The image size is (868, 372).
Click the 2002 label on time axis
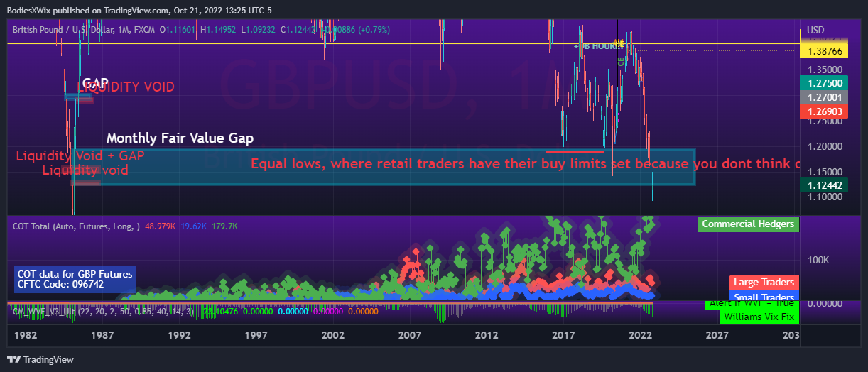(332, 334)
